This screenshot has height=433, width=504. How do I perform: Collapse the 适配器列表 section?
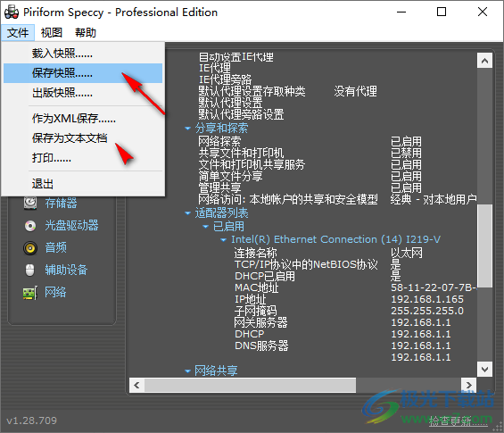tap(187, 213)
